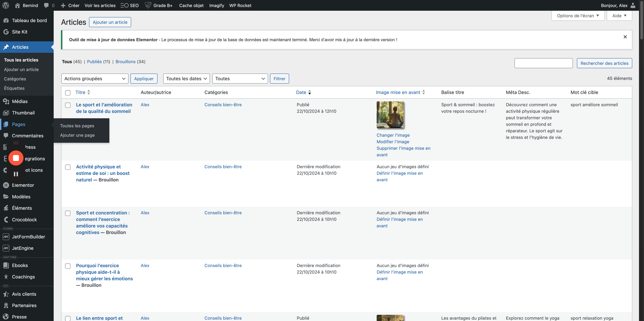Stop the screen recording

coord(16,158)
